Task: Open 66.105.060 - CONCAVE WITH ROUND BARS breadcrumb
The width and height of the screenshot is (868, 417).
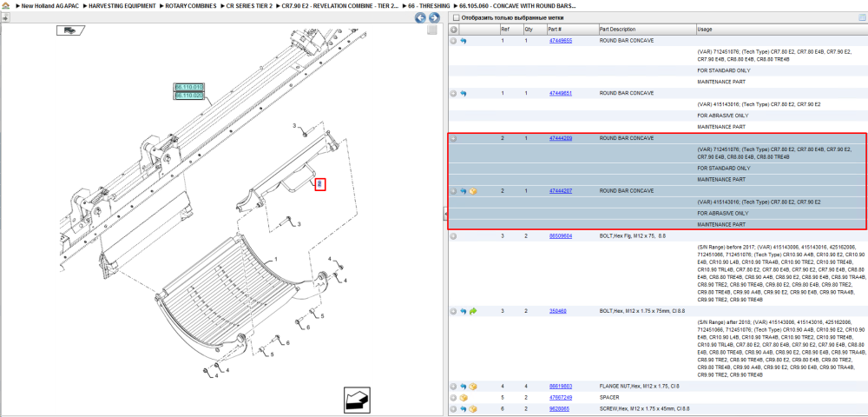Action: pos(517,5)
